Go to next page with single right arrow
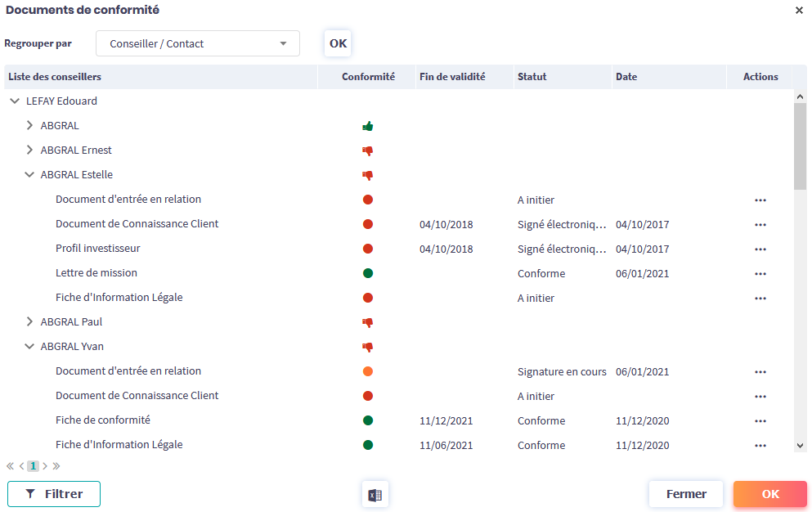The height and width of the screenshot is (512, 812). pyautogui.click(x=45, y=466)
